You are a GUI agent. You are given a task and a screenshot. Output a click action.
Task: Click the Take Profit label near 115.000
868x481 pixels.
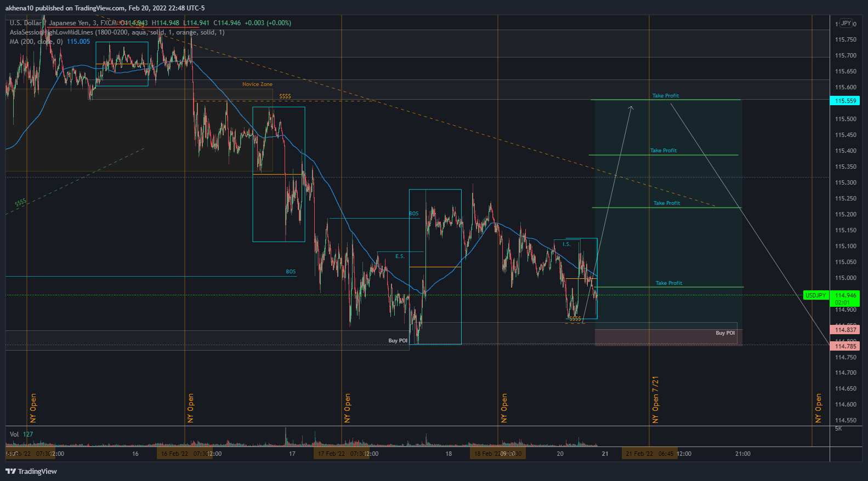pyautogui.click(x=668, y=283)
